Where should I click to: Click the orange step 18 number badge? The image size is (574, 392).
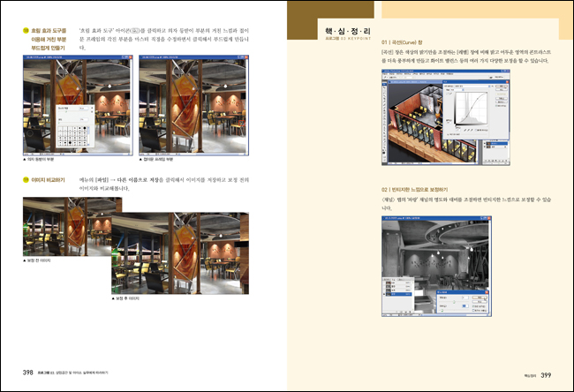(26, 31)
